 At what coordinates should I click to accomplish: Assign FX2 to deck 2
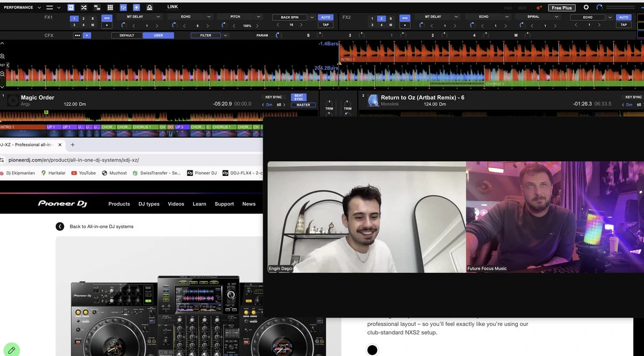(x=381, y=18)
